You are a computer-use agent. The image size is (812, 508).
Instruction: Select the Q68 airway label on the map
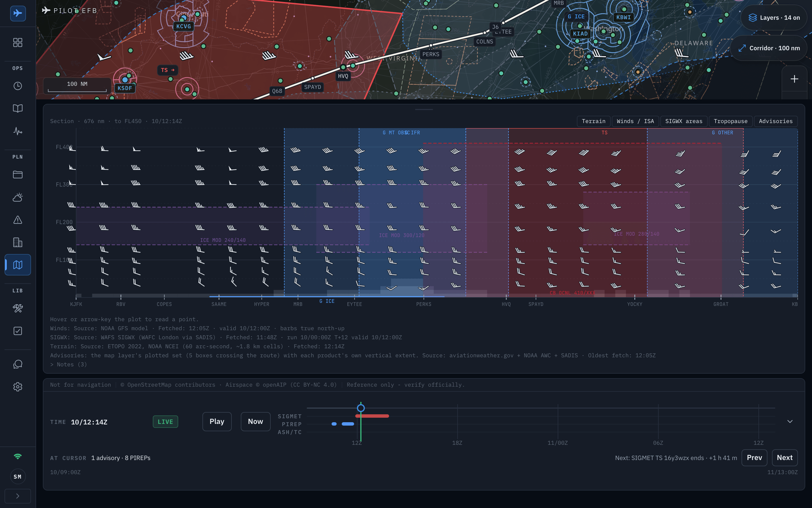pos(277,91)
